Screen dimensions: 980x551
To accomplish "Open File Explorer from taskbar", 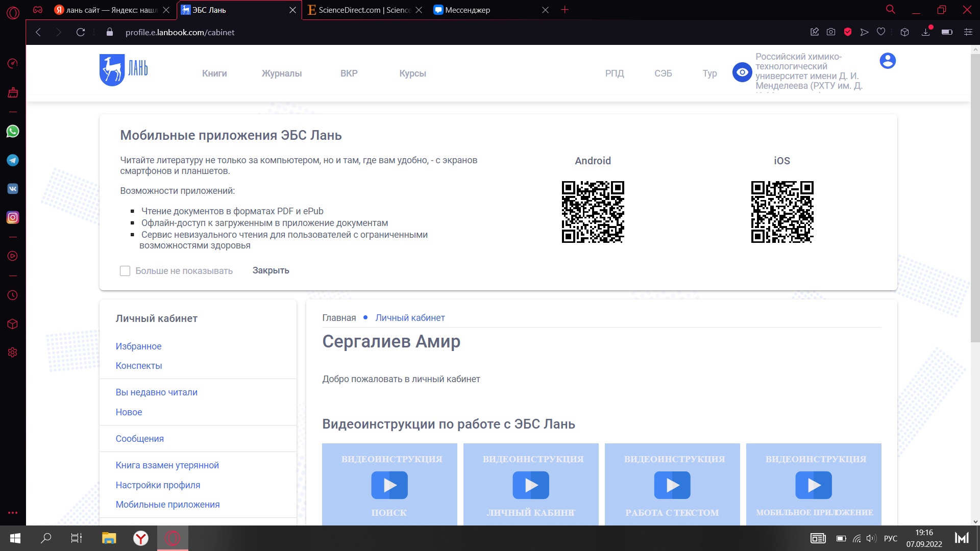I will 109,538.
